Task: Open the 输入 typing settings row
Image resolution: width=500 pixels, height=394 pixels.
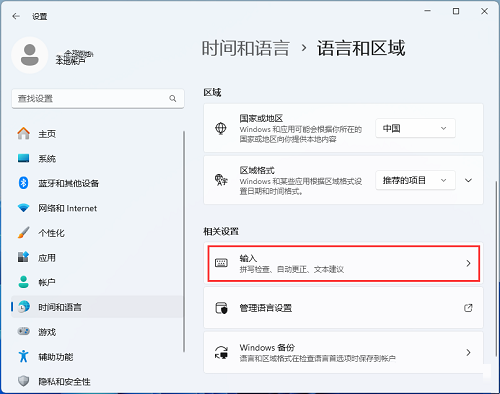Action: [x=343, y=263]
